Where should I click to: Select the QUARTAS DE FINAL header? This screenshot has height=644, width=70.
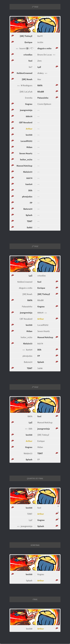point(35,478)
